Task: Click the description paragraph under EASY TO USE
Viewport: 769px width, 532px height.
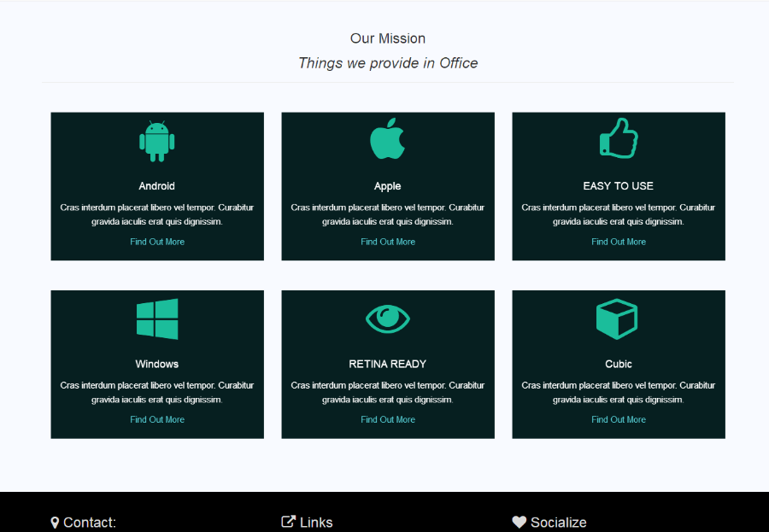Action: point(619,214)
